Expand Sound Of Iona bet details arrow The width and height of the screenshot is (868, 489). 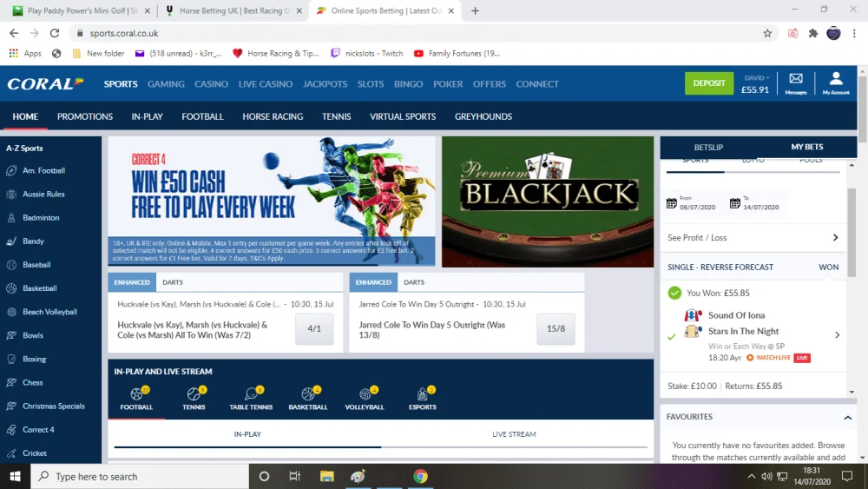tap(837, 334)
